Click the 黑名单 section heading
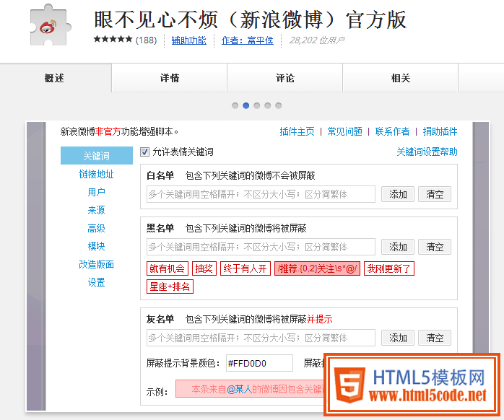 [x=160, y=228]
